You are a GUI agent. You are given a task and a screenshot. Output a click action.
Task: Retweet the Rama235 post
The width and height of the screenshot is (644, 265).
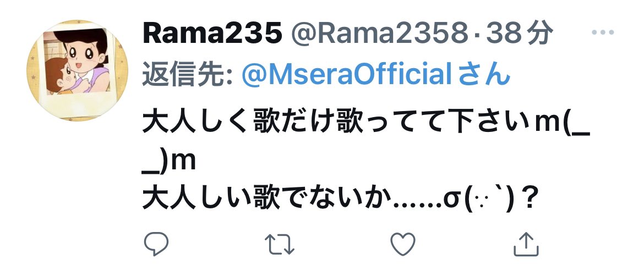[279, 244]
